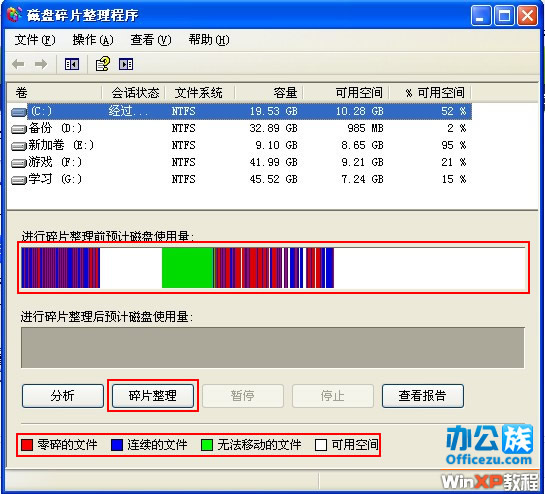
Task: Toggle the console tree pane icon
Action: click(72, 64)
